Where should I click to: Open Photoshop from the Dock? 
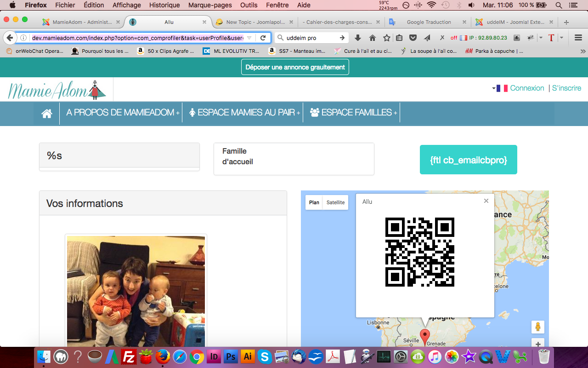(231, 356)
